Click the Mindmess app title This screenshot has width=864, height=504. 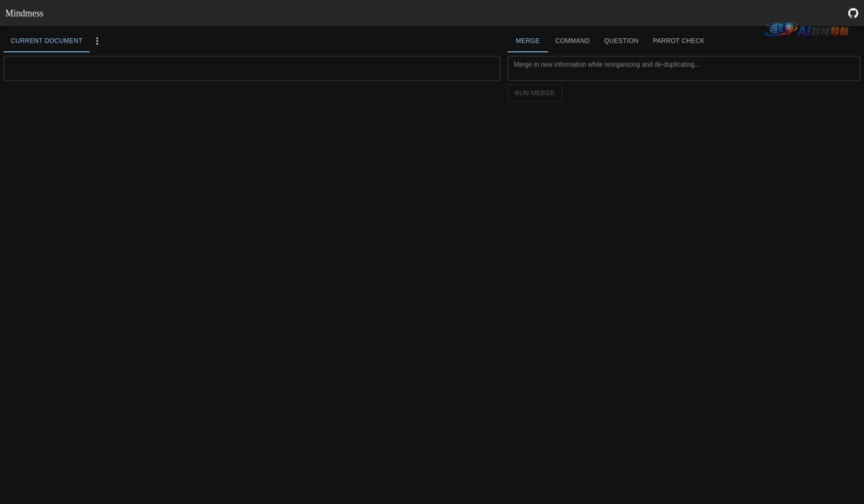[x=24, y=13]
